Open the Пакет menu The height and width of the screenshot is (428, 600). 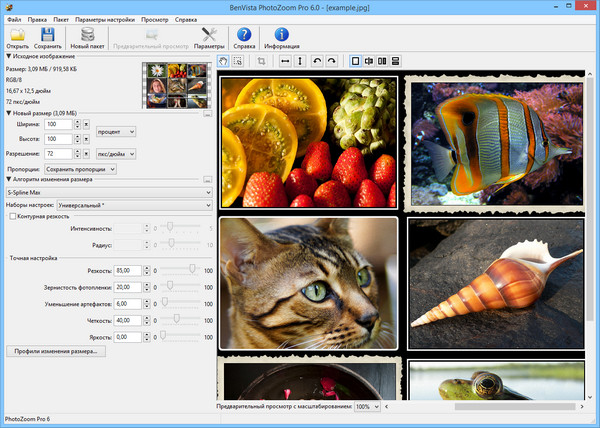point(60,19)
